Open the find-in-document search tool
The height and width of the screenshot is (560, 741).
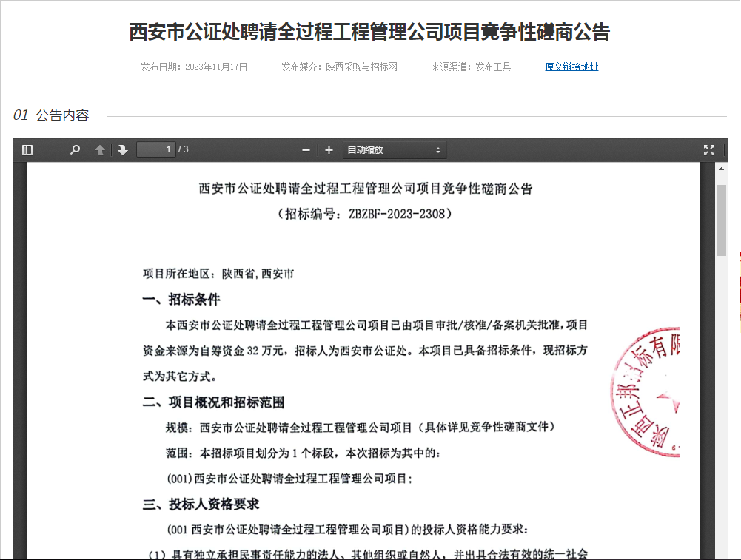[76, 150]
